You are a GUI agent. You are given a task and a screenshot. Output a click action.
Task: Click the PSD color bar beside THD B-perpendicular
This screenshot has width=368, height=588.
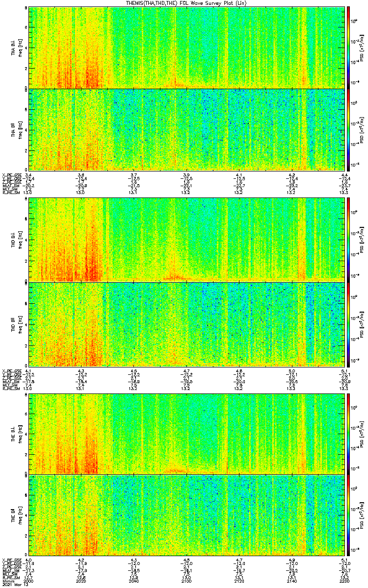point(348,240)
